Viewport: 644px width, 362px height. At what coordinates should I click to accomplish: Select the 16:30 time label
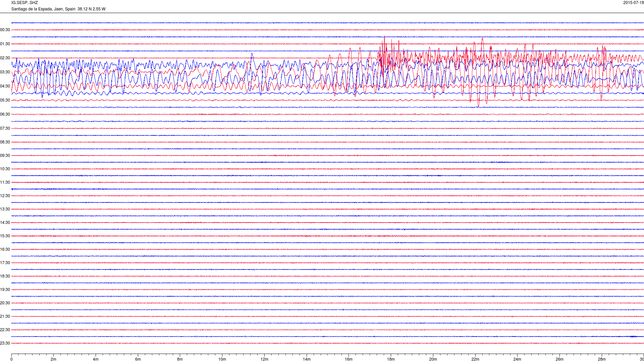(x=5, y=249)
